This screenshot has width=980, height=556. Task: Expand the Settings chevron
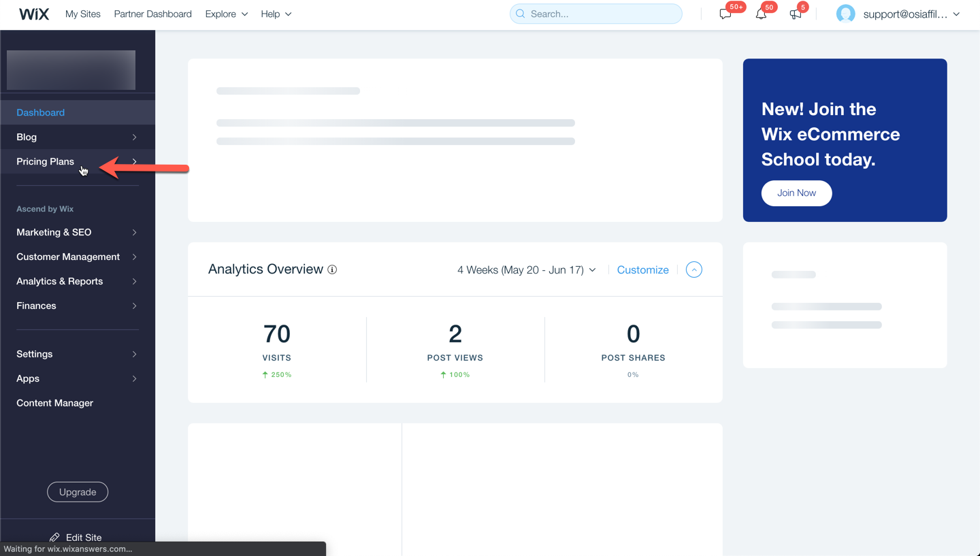(134, 354)
